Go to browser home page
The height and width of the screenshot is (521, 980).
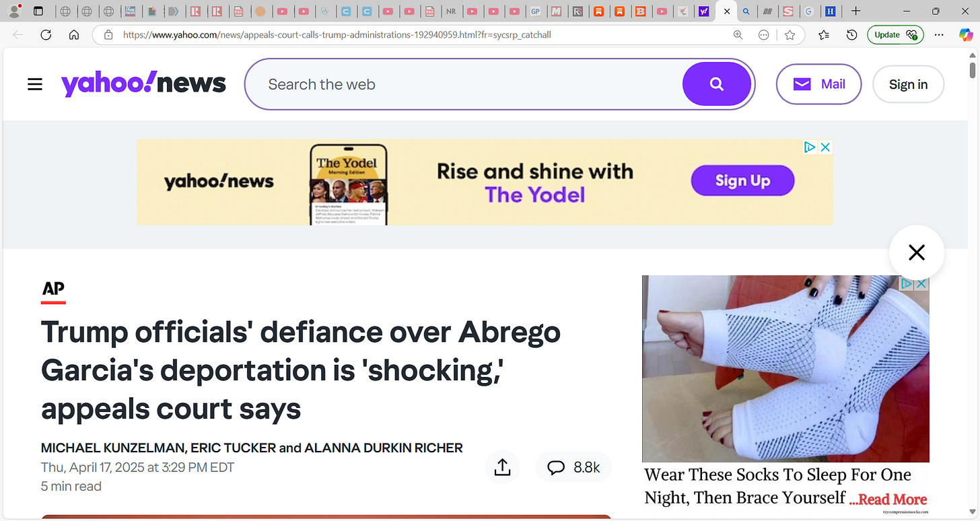[x=73, y=35]
